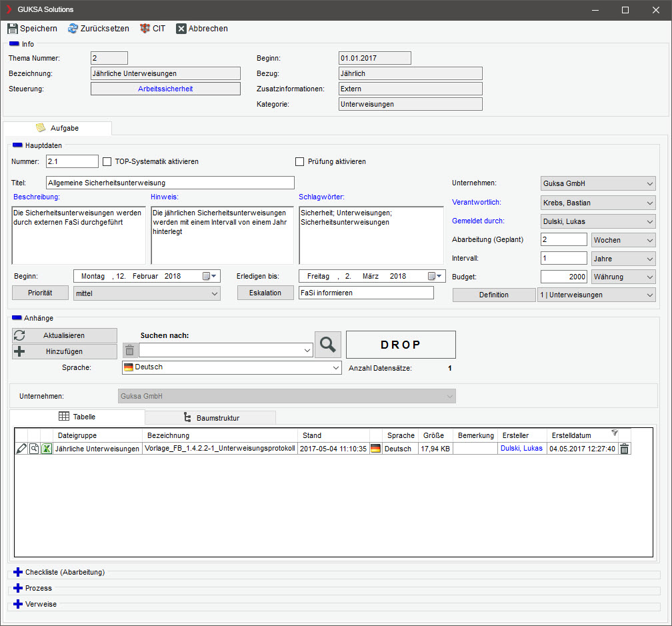Switch to the Baumstruktur tab

[211, 418]
